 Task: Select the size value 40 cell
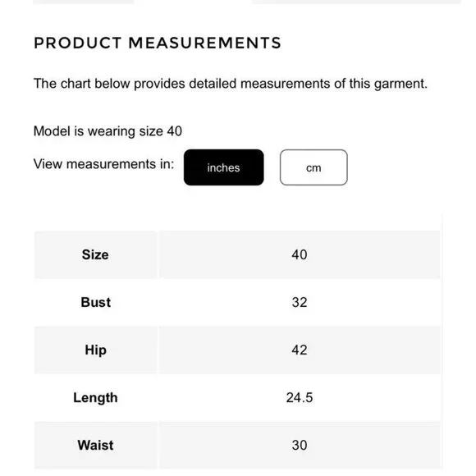click(x=300, y=254)
